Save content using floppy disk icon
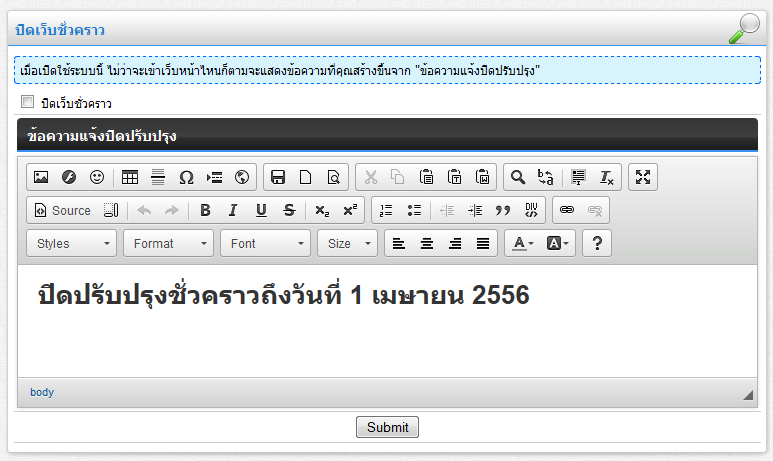Screen dimensions: 773x461 pos(278,177)
